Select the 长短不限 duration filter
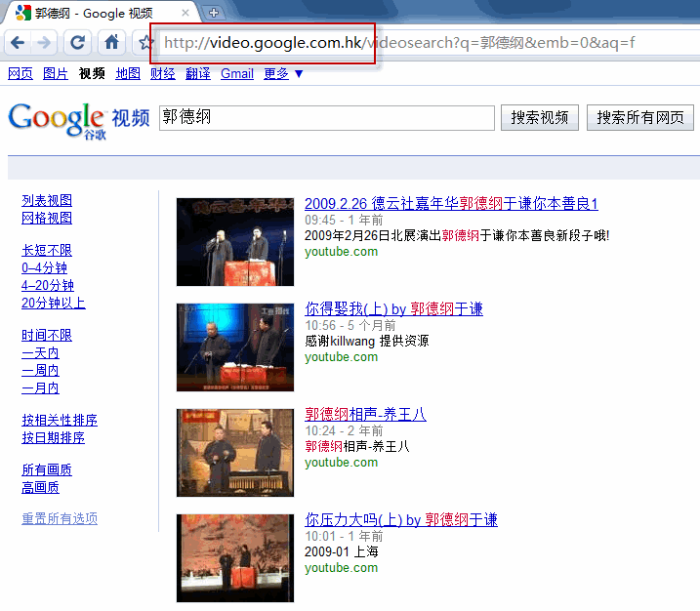 coord(47,251)
